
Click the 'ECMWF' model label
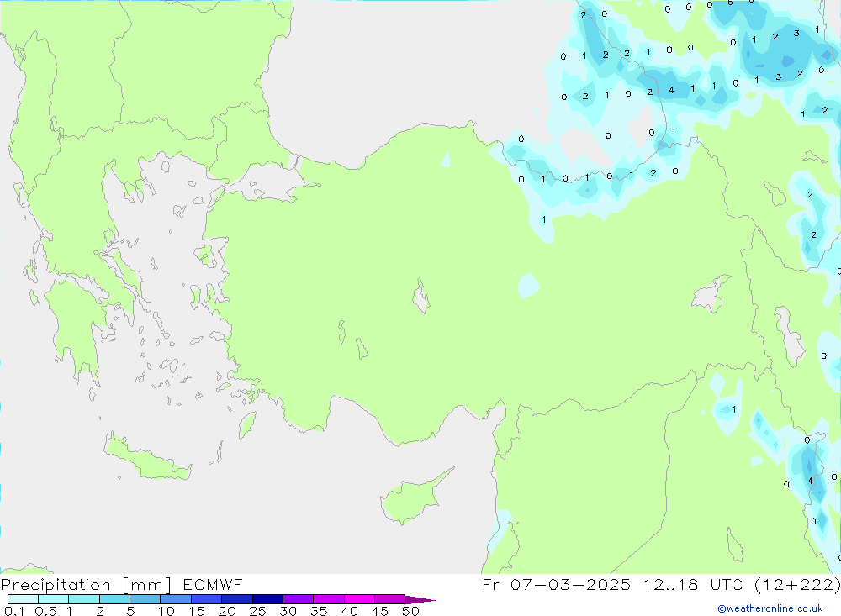(213, 584)
